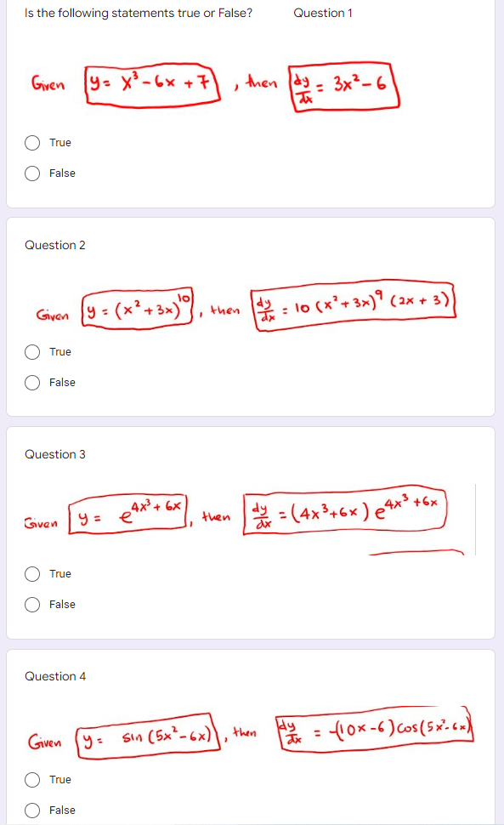Select False for Question 1

(32, 173)
